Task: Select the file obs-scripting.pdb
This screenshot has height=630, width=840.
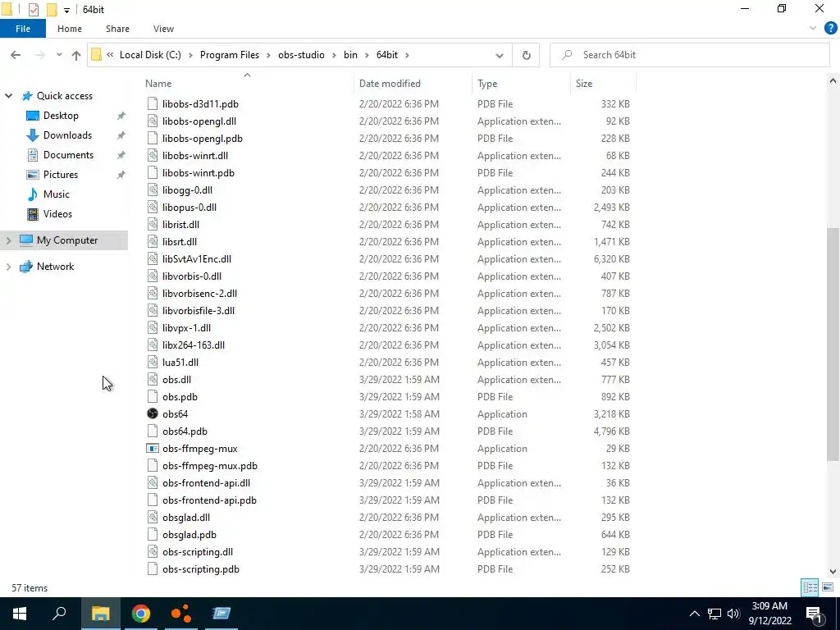Action: point(201,569)
